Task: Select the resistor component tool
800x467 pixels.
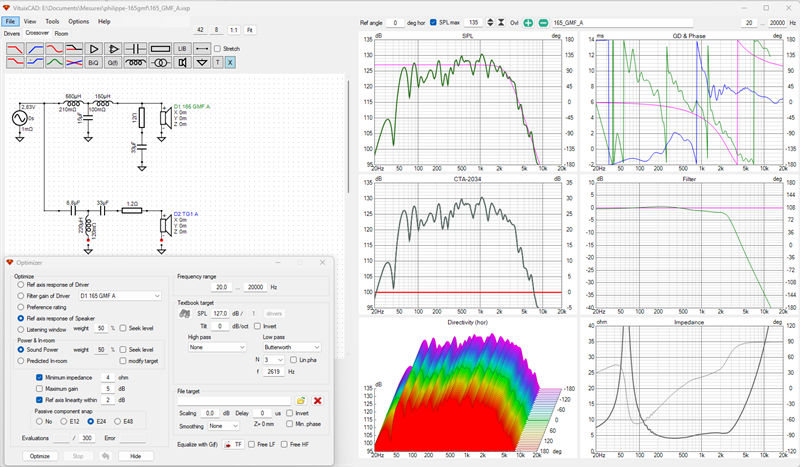Action: pyautogui.click(x=161, y=49)
